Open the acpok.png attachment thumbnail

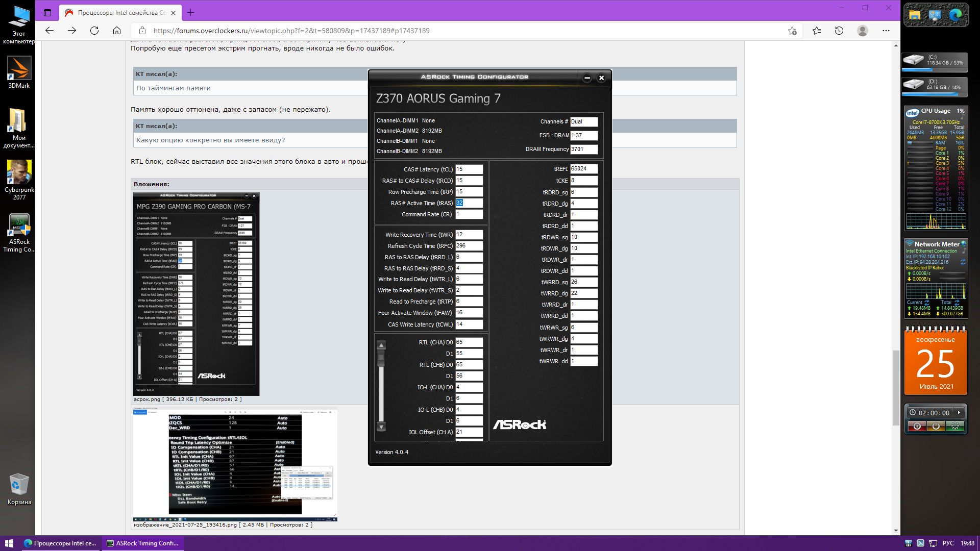point(196,293)
